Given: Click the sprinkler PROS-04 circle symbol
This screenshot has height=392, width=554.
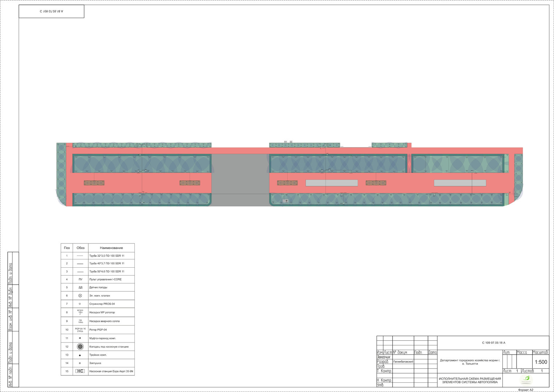Looking at the screenshot, I should pyautogui.click(x=80, y=304).
